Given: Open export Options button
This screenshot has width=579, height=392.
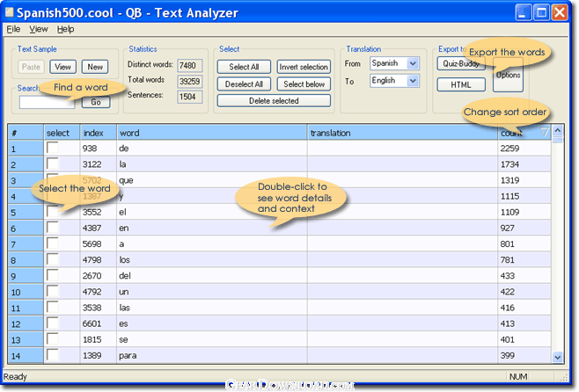Looking at the screenshot, I should [x=508, y=75].
